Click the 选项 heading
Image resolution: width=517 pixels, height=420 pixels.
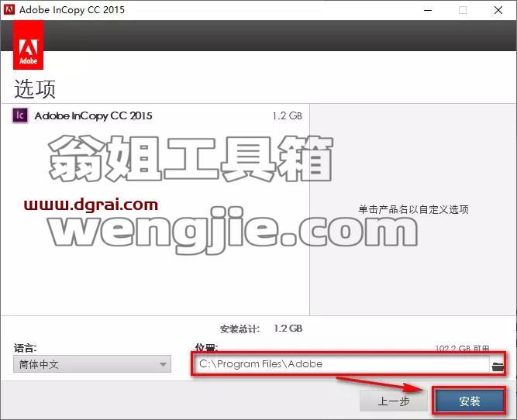tap(35, 88)
